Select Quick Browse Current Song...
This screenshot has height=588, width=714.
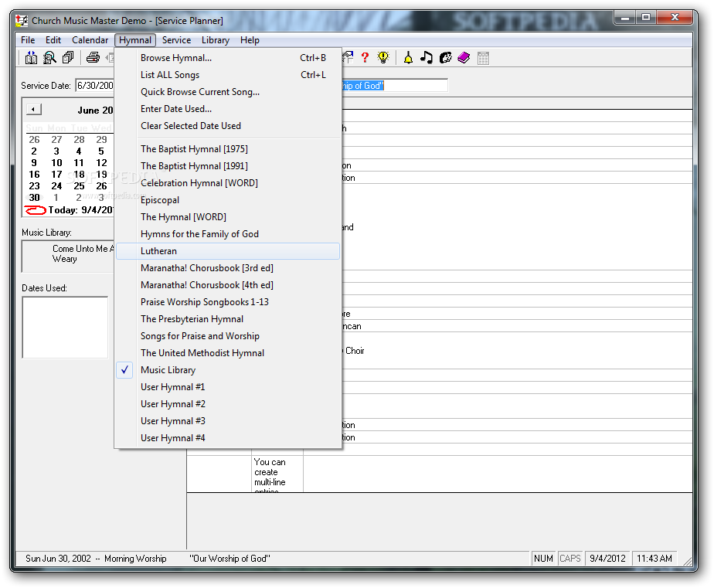pyautogui.click(x=228, y=92)
